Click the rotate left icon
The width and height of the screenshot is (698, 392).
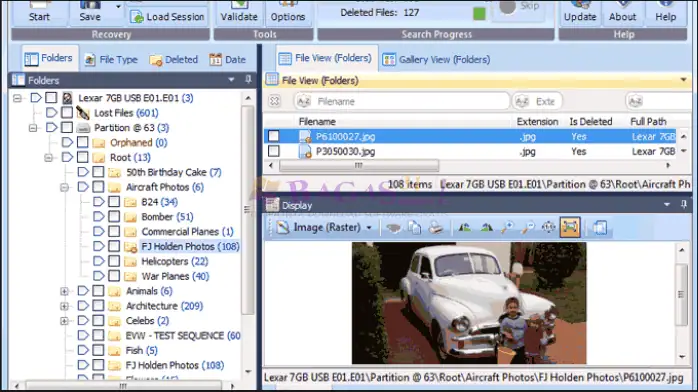tap(464, 228)
